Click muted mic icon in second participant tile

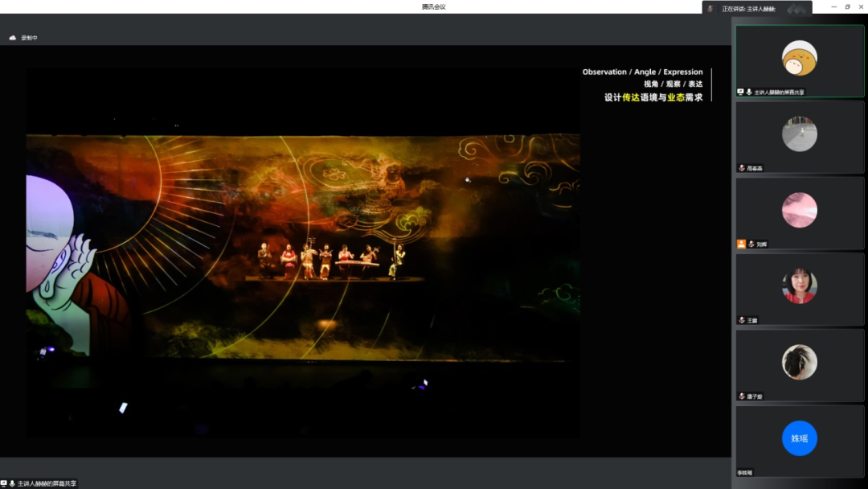point(742,168)
